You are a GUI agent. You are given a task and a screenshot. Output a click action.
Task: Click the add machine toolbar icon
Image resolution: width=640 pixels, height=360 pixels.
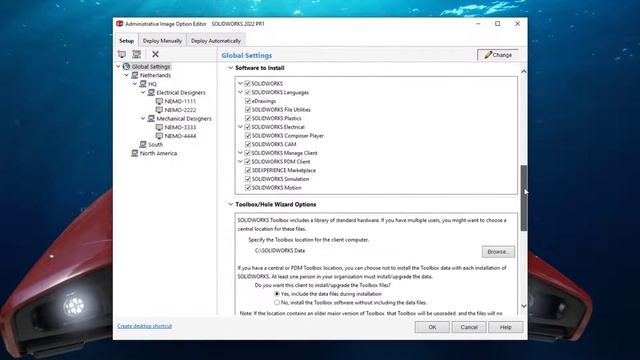coord(122,54)
